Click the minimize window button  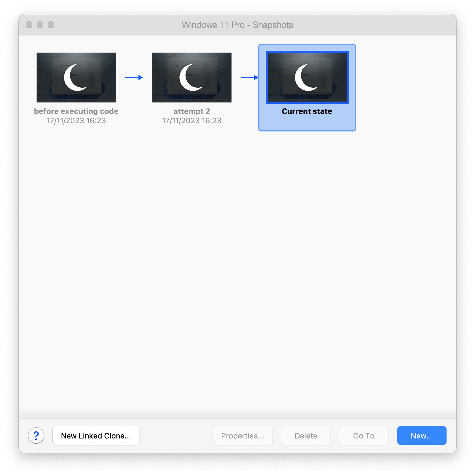40,25
